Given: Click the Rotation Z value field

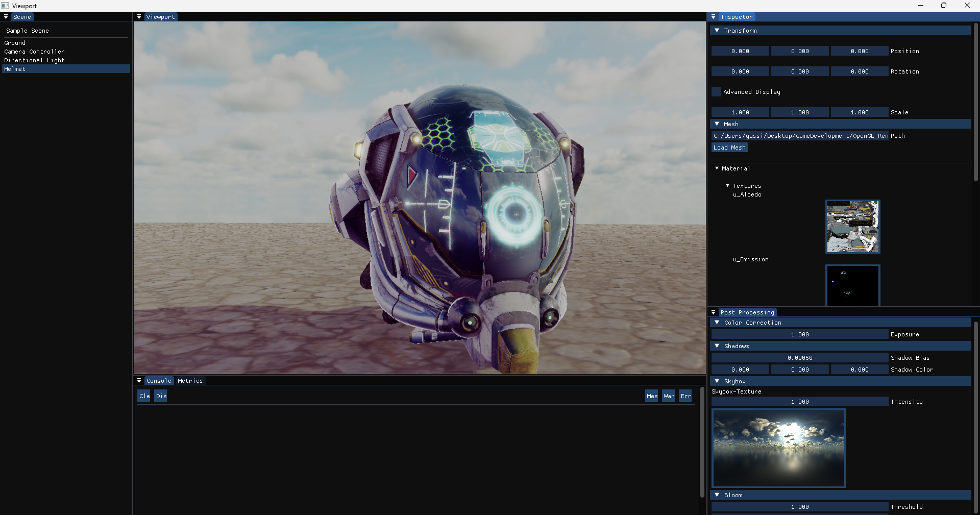Looking at the screenshot, I should pyautogui.click(x=860, y=71).
